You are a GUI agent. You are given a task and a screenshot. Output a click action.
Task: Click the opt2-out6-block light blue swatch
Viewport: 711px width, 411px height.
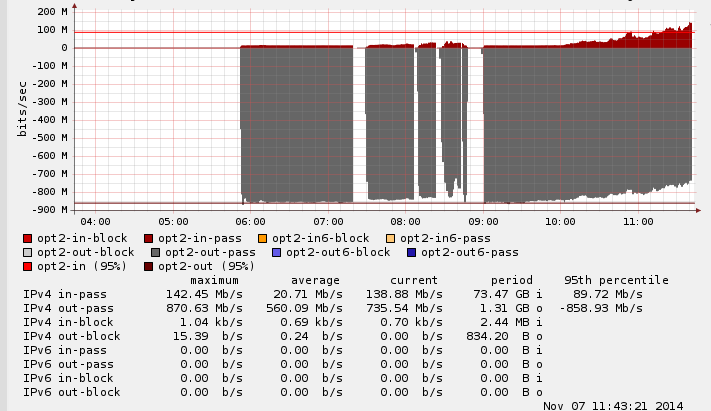tap(276, 253)
